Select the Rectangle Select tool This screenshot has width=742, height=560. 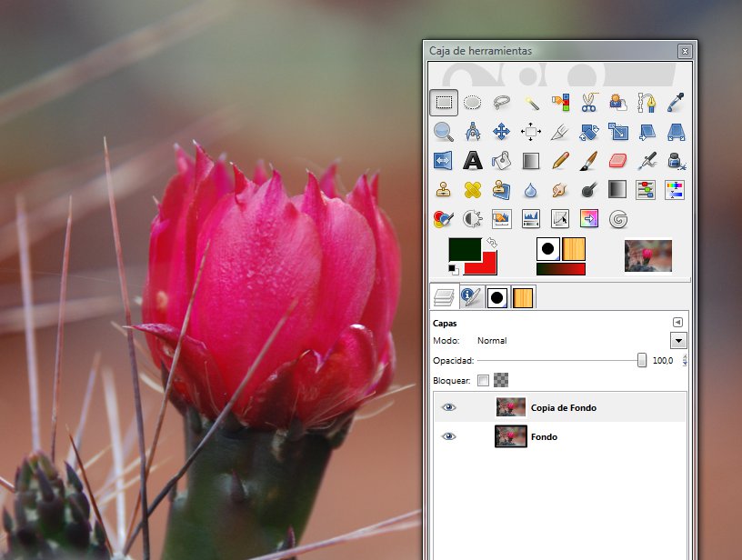[443, 103]
